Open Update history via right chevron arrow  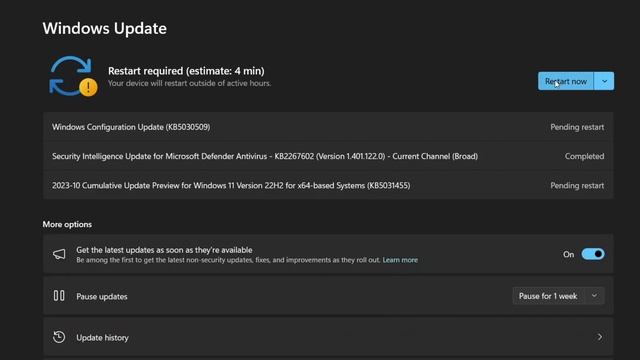(600, 337)
